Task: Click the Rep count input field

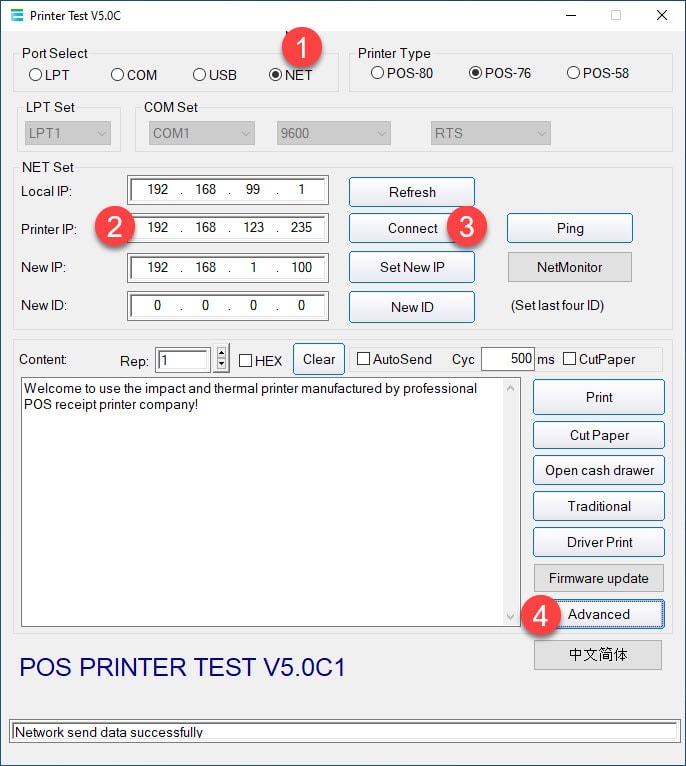Action: click(x=183, y=361)
